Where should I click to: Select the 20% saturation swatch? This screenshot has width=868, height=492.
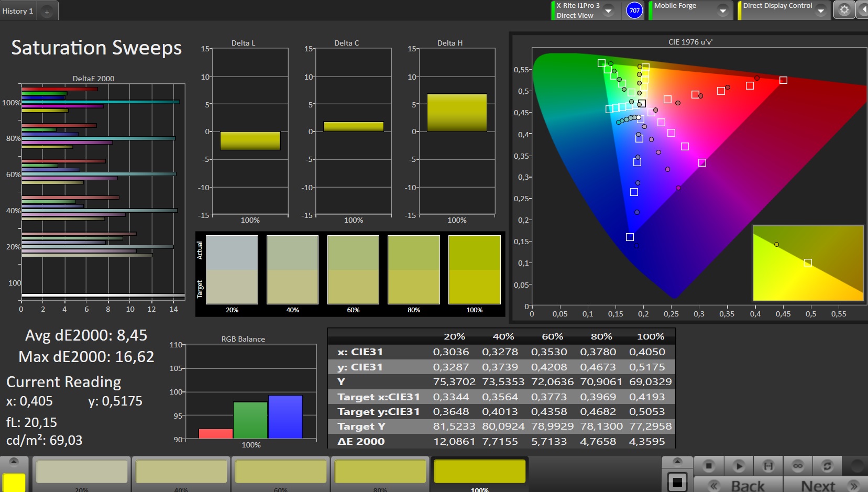82,472
